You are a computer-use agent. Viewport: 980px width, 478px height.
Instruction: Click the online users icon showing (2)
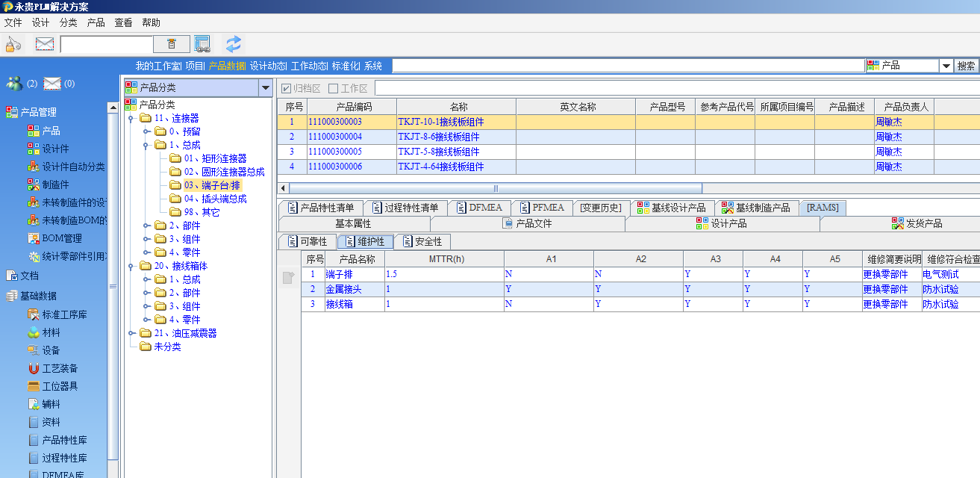tap(14, 83)
